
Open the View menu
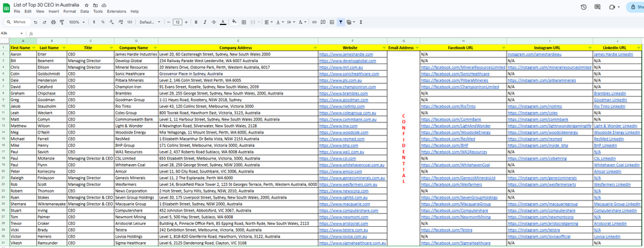[x=40, y=11]
